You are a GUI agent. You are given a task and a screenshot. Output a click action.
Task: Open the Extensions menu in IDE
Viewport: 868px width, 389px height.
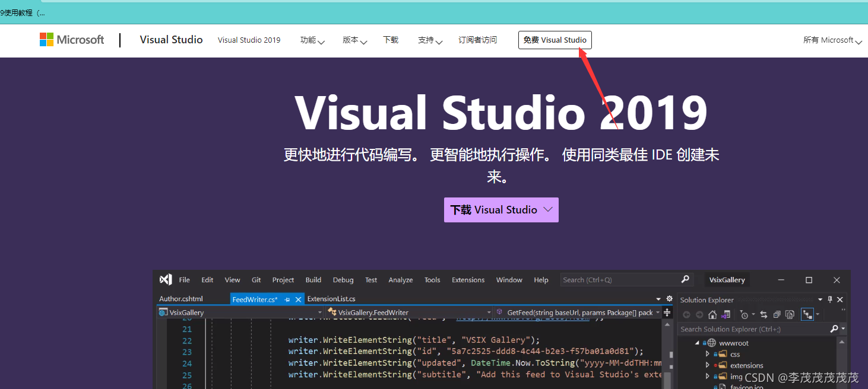468,280
